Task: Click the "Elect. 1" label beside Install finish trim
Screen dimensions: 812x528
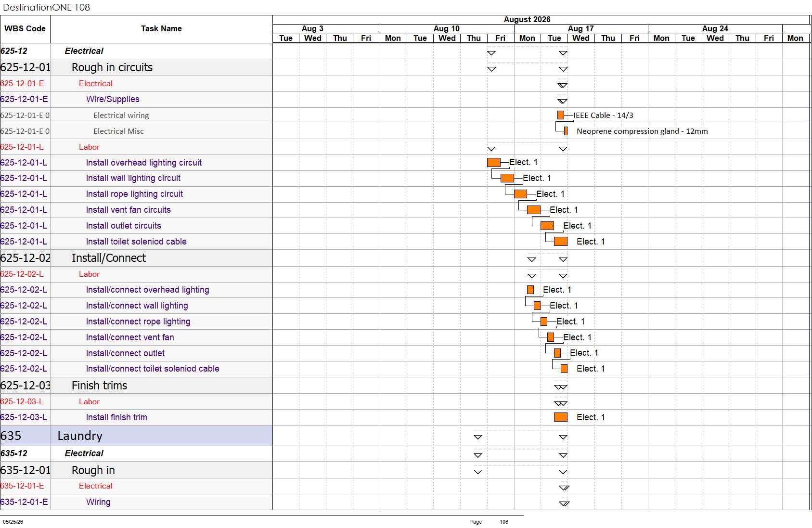Action: (591, 417)
